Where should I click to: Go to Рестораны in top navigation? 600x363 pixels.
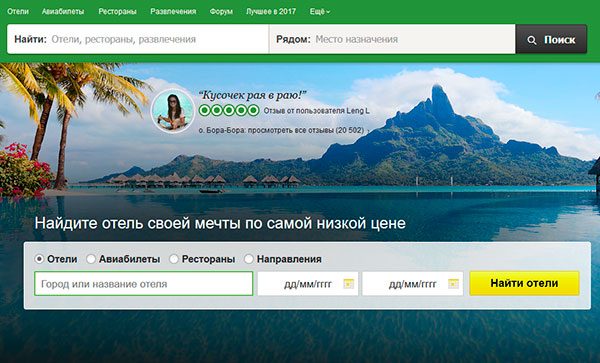click(x=117, y=11)
